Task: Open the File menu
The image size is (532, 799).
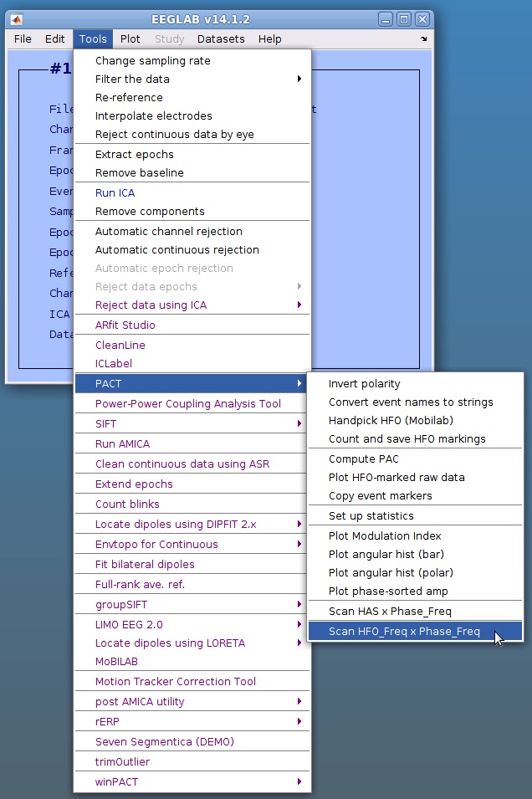Action: pyautogui.click(x=23, y=39)
